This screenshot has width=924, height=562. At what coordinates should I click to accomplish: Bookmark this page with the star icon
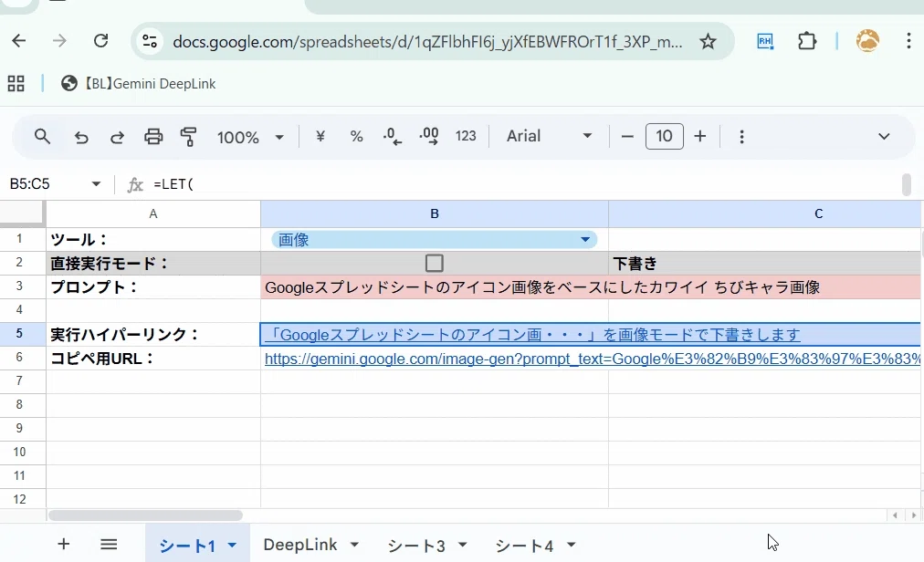pyautogui.click(x=708, y=41)
